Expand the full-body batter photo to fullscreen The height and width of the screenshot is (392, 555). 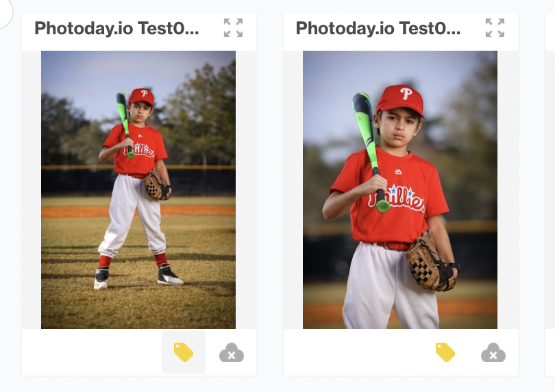coord(233,27)
